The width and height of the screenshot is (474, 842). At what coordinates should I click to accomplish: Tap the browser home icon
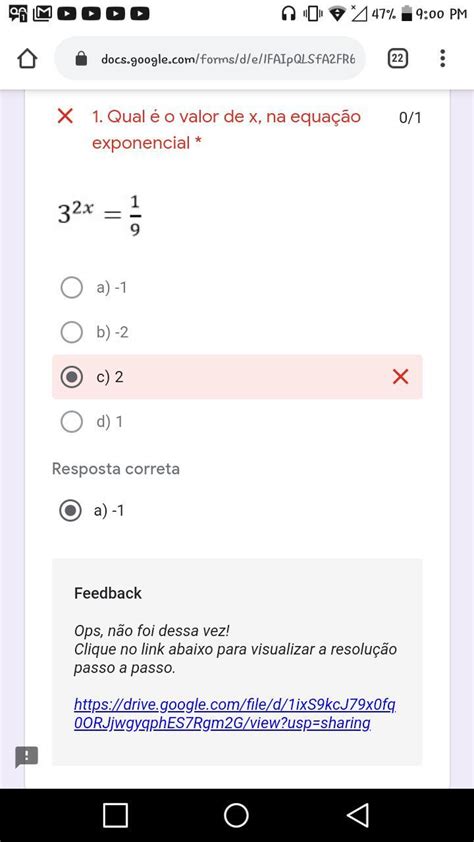(27, 59)
